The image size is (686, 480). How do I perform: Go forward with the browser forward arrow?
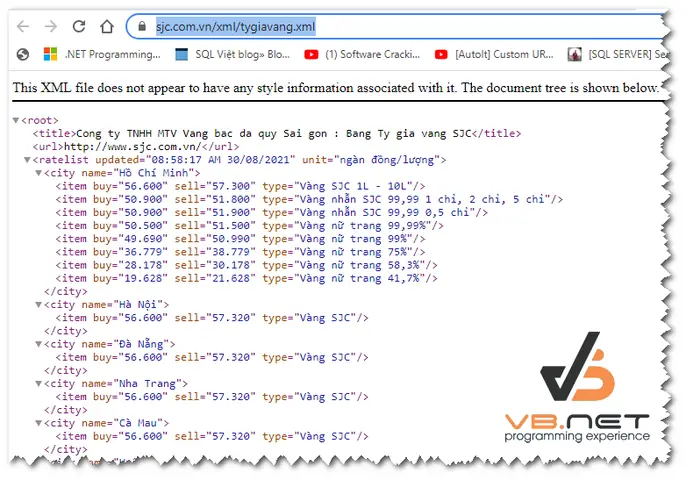click(x=51, y=27)
